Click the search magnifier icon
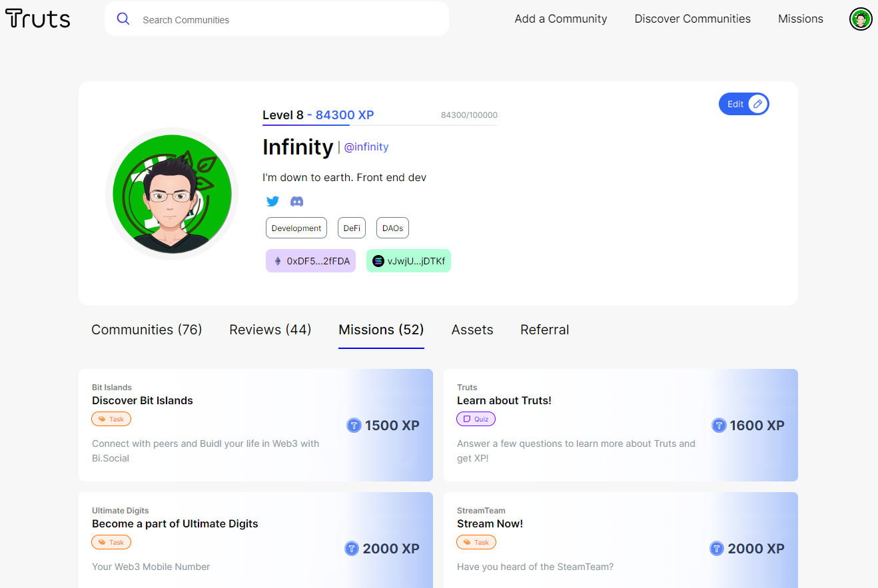Screen dimensions: 878x588 point(123,19)
